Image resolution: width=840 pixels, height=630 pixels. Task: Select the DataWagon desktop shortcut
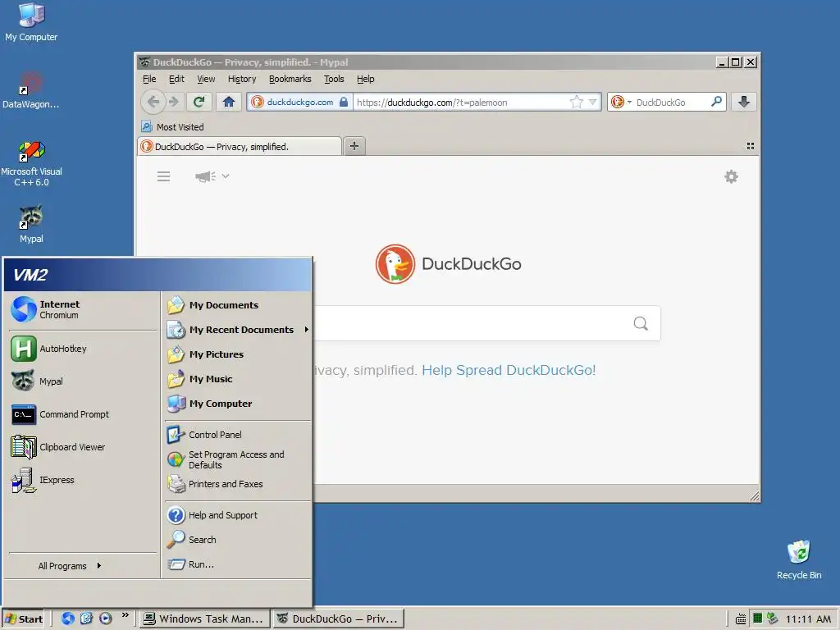[x=31, y=90]
